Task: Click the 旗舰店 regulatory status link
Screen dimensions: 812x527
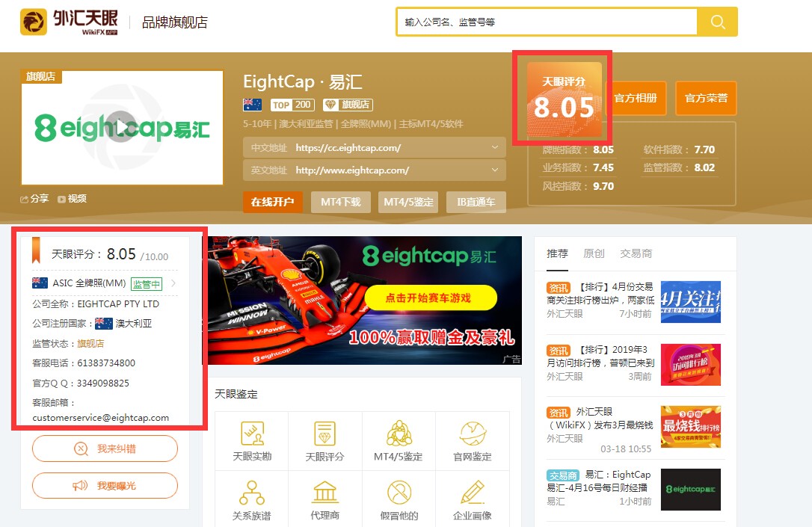Action: pos(90,344)
